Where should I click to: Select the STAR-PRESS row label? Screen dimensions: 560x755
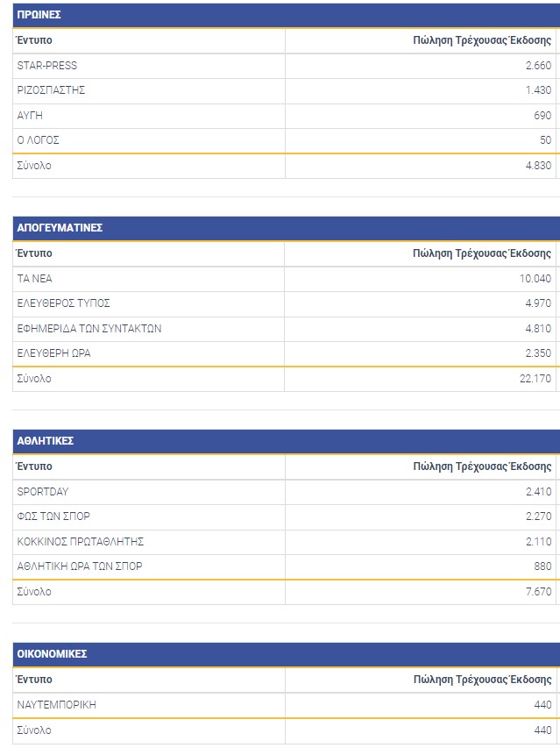click(47, 66)
